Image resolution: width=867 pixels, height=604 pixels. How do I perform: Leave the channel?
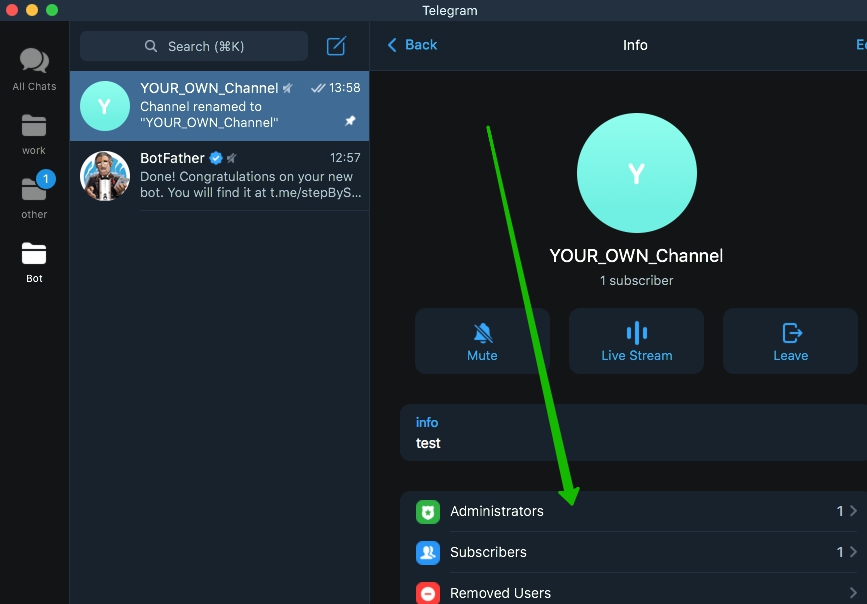(x=790, y=341)
